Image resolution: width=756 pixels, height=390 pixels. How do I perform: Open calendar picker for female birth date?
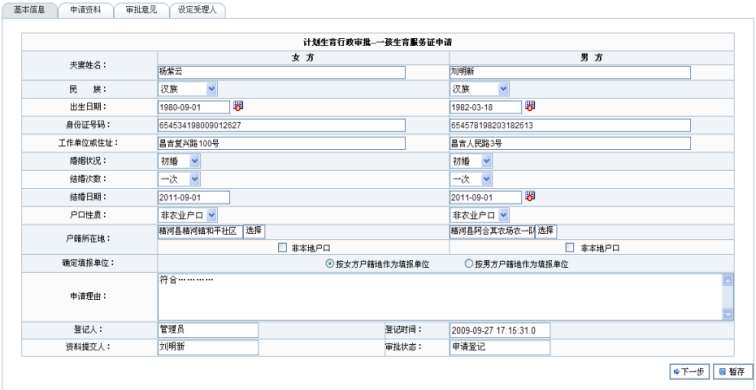[238, 106]
